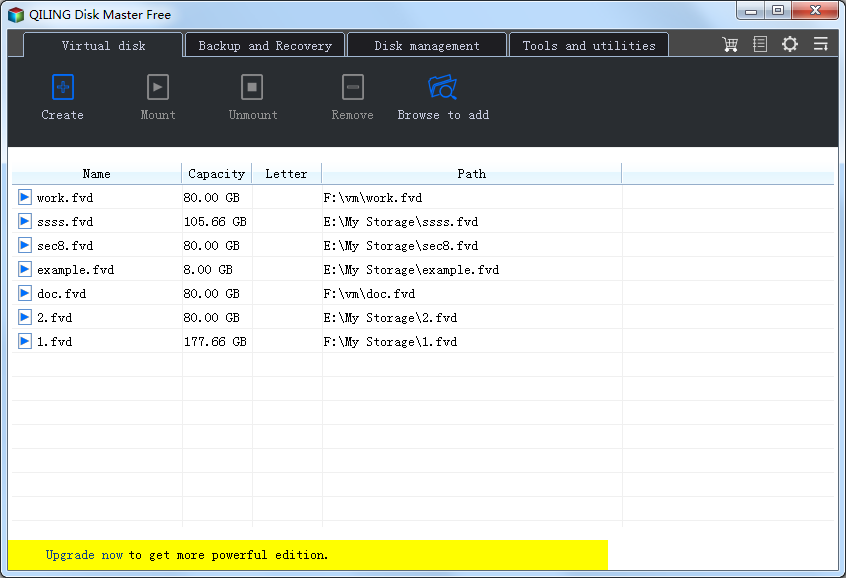Click the play icon beside work.fvd
This screenshot has height=578, width=846.
point(24,197)
